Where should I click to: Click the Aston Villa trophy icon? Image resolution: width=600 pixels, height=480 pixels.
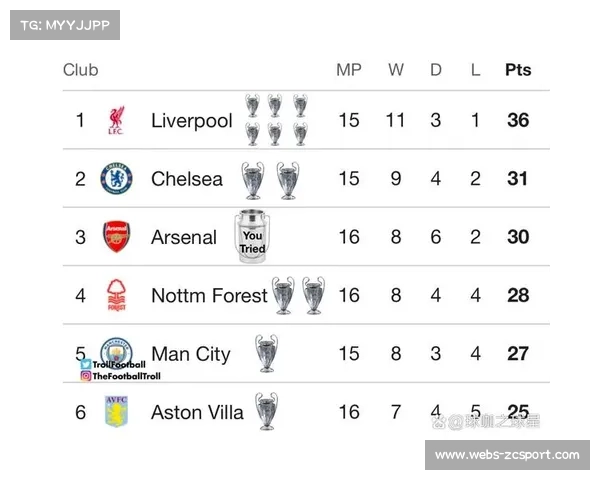[266, 411]
